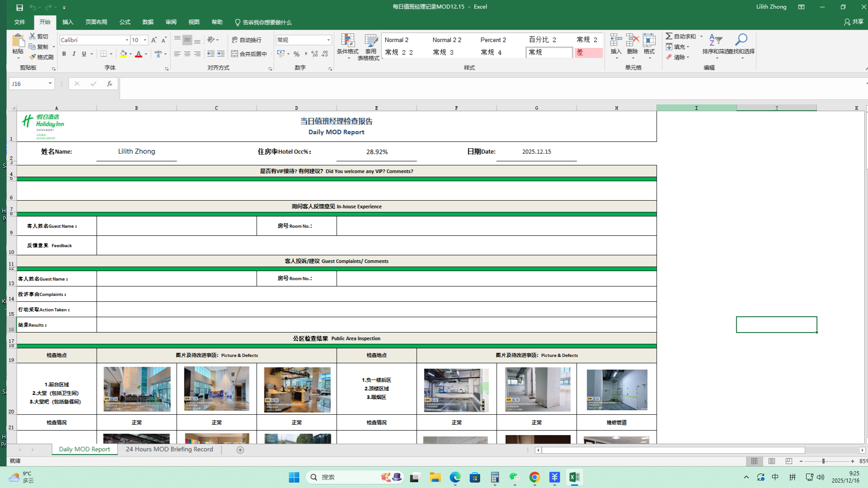Toggle Wrap Text option
This screenshot has height=488, width=868.
click(x=246, y=40)
